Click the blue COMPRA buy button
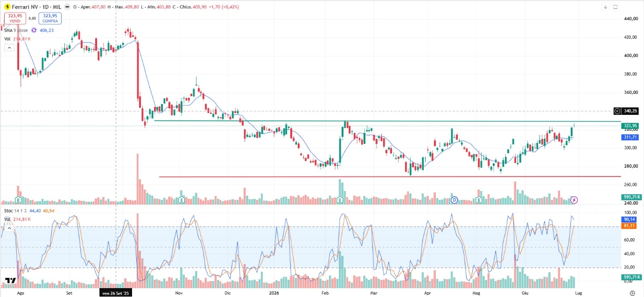644x297 pixels. tap(50, 18)
